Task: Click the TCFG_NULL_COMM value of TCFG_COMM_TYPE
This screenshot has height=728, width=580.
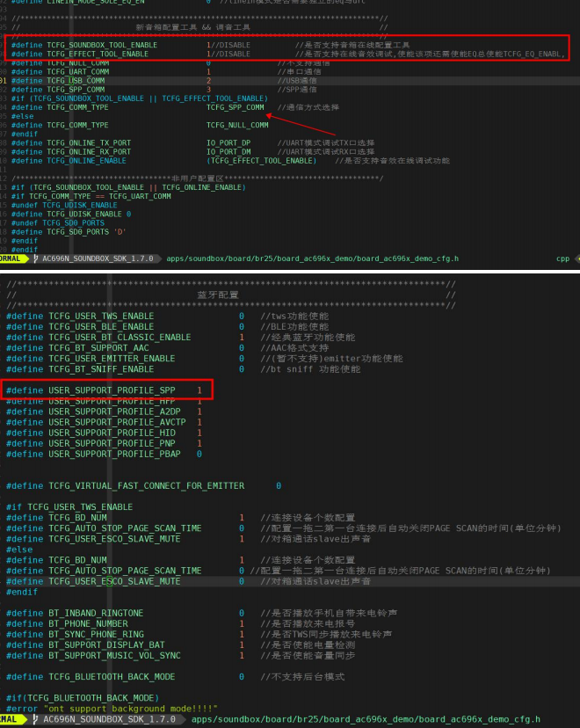Action: pyautogui.click(x=237, y=126)
